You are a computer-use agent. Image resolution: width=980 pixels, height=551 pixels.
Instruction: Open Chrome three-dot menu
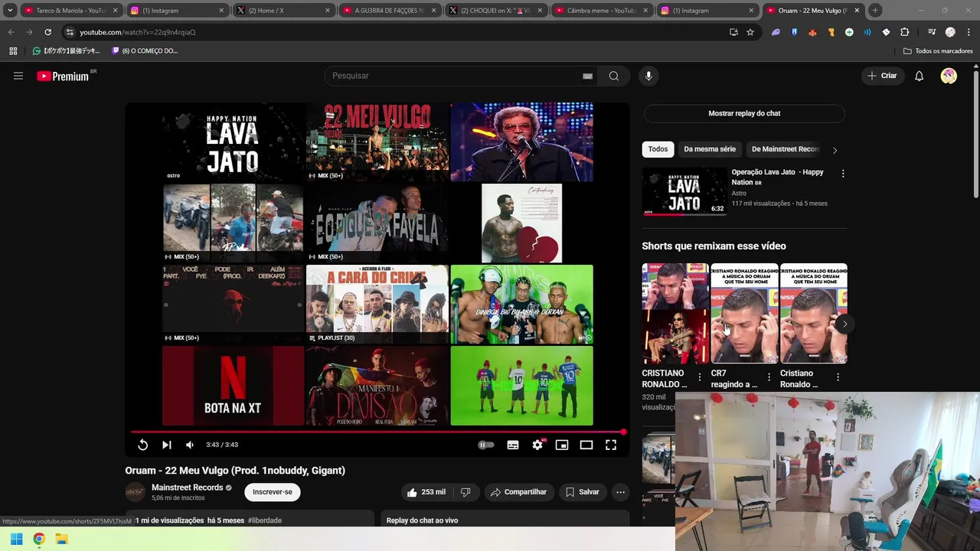pos(969,32)
